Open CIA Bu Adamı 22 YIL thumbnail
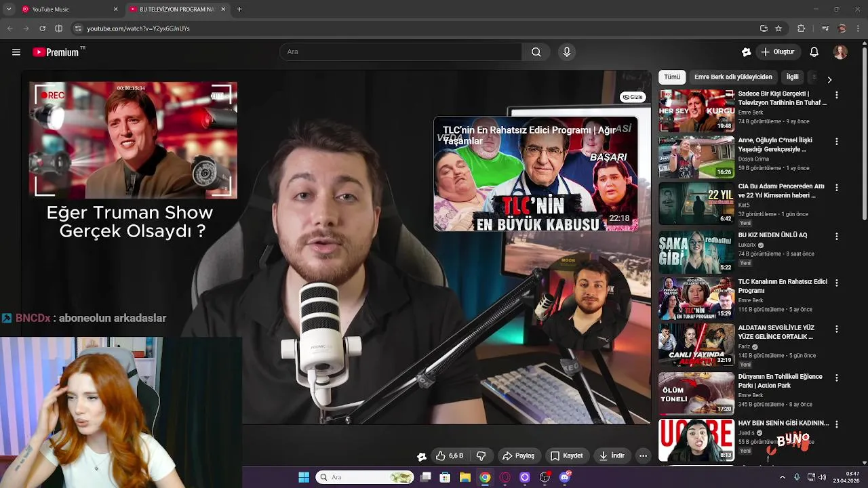Image resolution: width=868 pixels, height=488 pixels. (696, 203)
